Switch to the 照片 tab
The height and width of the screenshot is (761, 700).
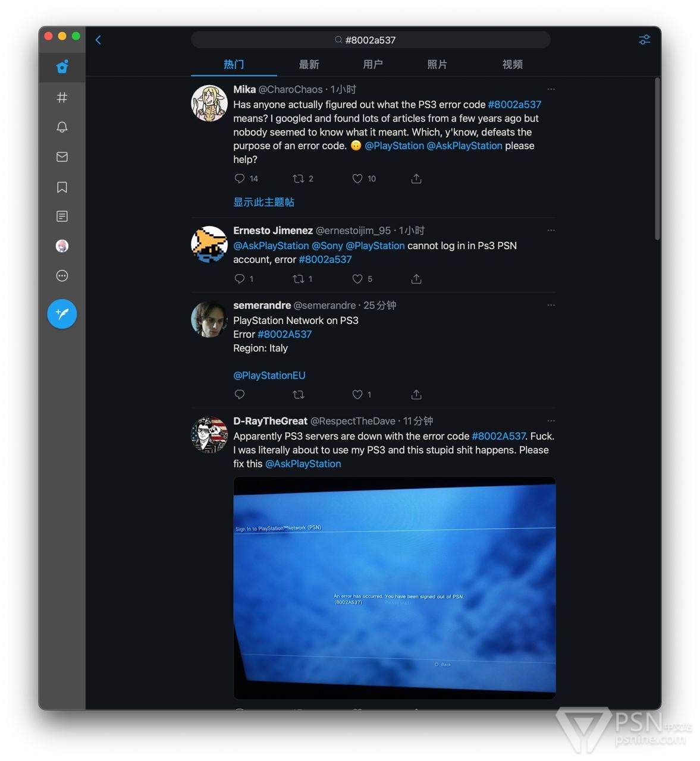coord(437,64)
